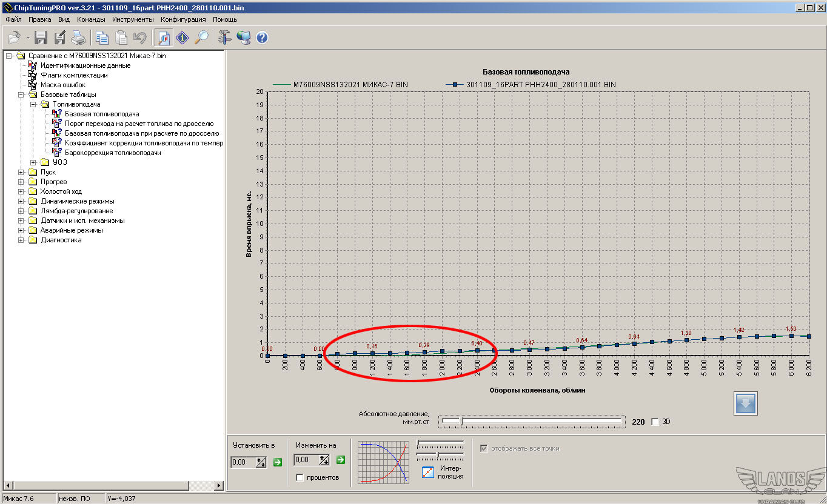Screen dimensions: 827x504
Task: Click the Print icon in toolbar
Action: tap(79, 38)
